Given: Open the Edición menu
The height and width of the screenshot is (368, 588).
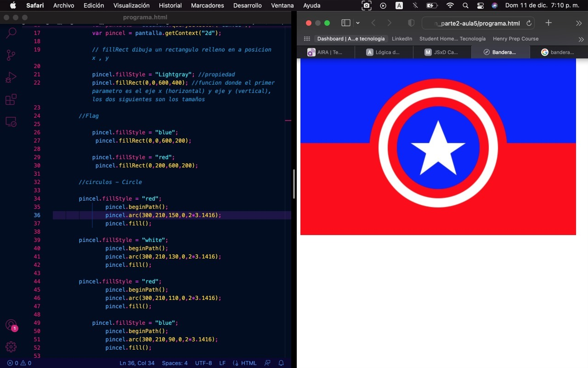Looking at the screenshot, I should 94,6.
